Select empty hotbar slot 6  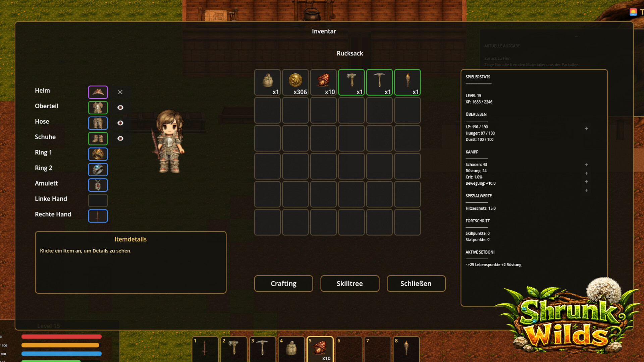coord(349,349)
